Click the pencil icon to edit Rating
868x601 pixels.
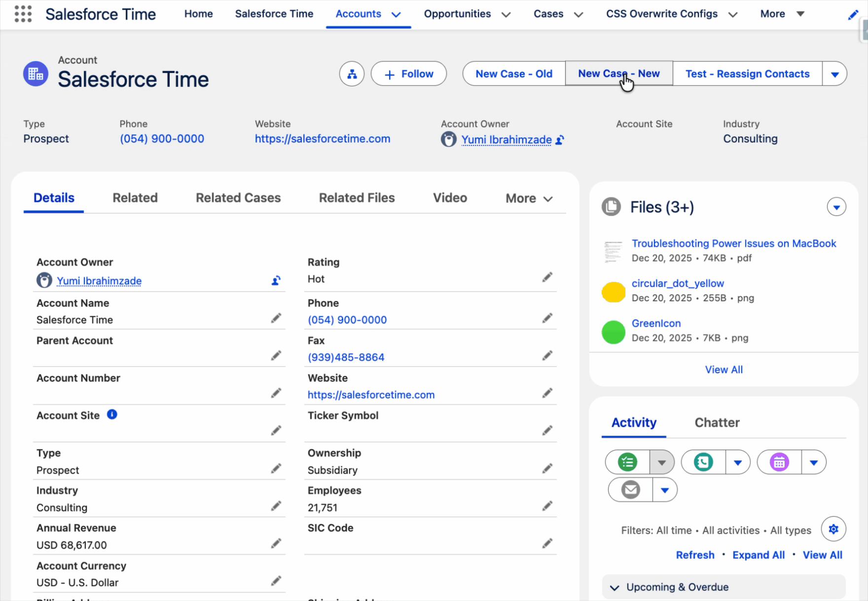pyautogui.click(x=547, y=277)
